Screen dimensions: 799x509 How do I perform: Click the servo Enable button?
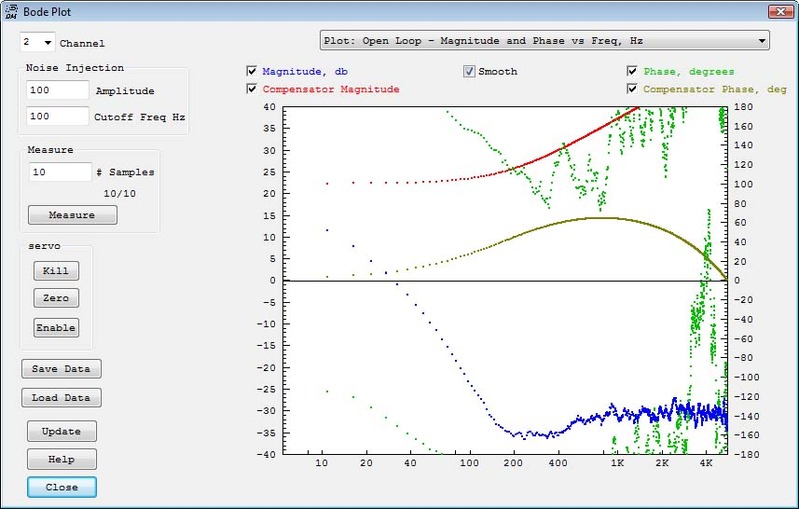(x=56, y=327)
